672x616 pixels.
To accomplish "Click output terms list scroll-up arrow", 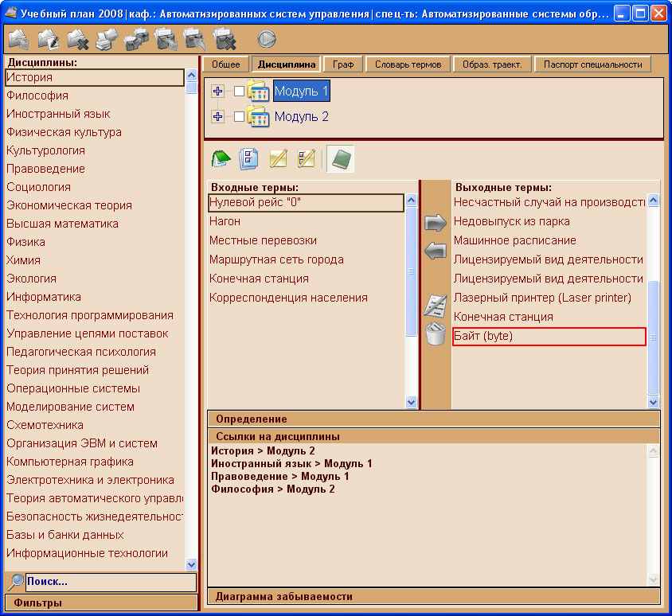I will (653, 200).
